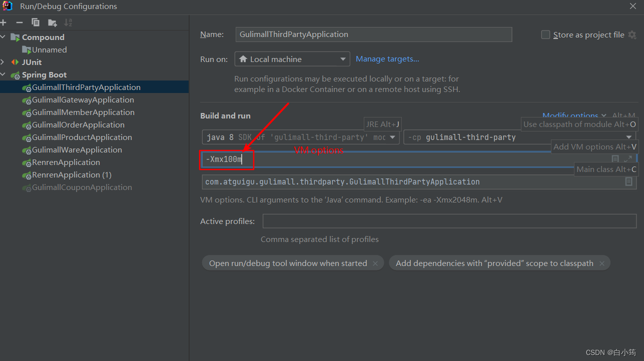Click the VM options field with -Xmx100m
Image resolution: width=644 pixels, height=361 pixels.
tap(419, 159)
